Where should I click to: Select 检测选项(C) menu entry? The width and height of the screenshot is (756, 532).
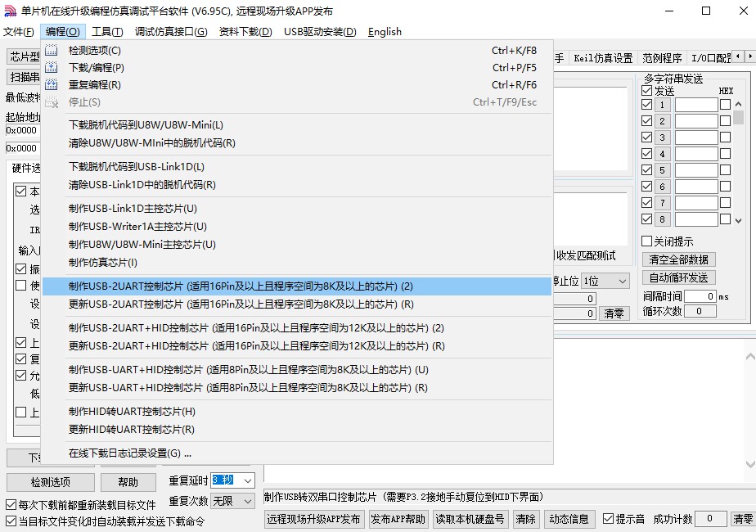click(297, 50)
